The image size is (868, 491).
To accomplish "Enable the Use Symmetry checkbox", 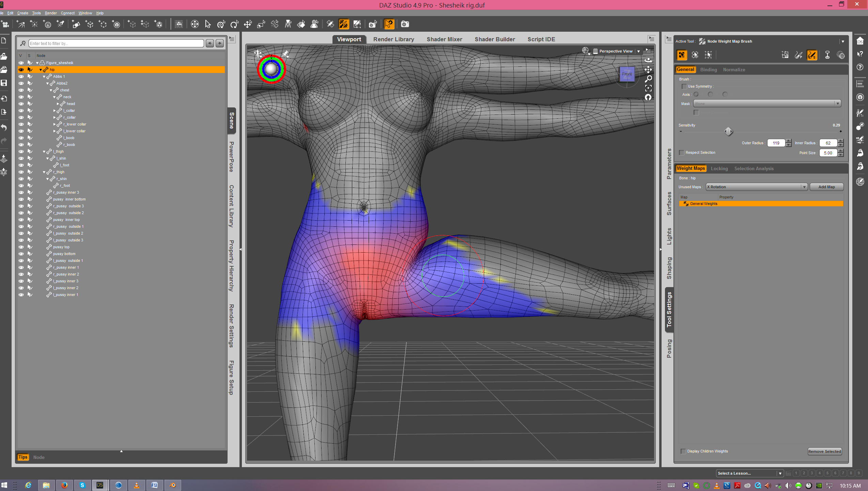I will coord(684,87).
